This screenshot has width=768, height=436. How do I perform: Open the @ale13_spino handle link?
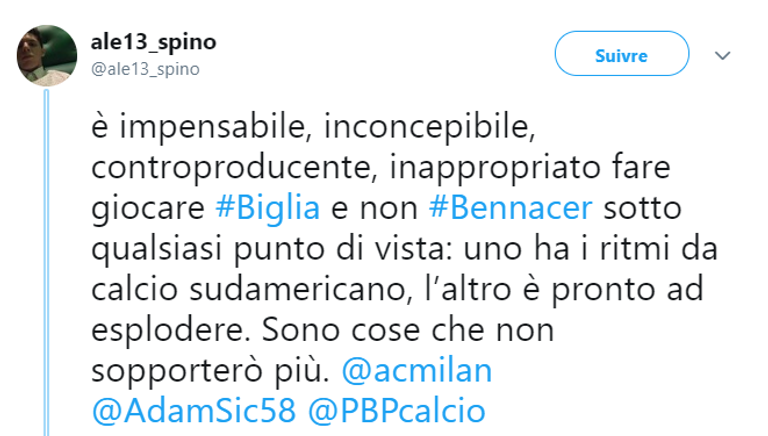(x=147, y=69)
